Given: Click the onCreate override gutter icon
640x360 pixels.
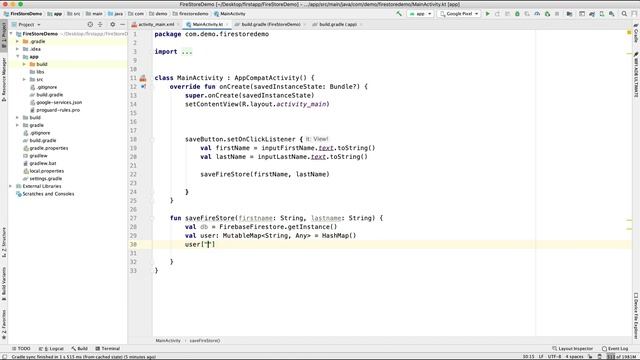Looking at the screenshot, I should [143, 87].
